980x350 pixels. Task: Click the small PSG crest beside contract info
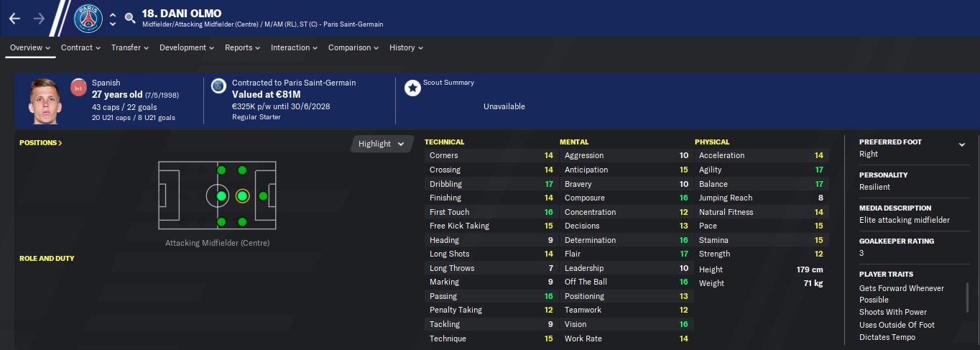[x=218, y=86]
